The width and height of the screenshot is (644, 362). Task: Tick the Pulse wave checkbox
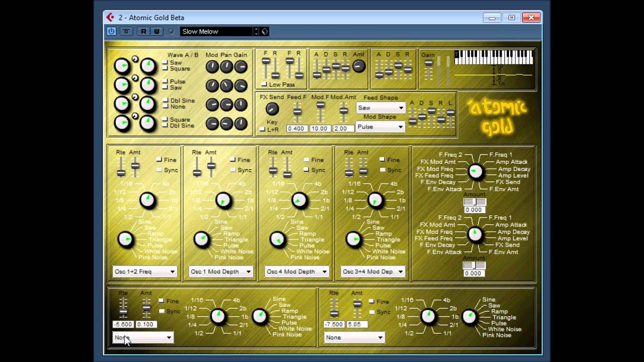click(165, 81)
